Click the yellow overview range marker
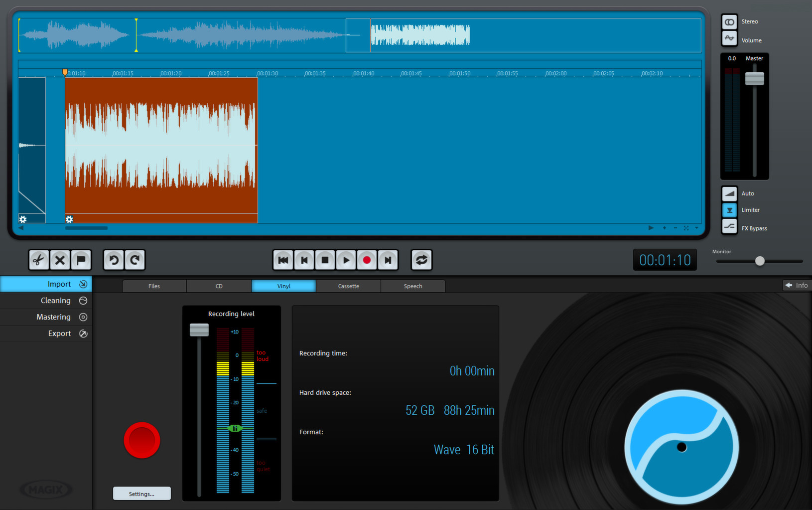The width and height of the screenshot is (812, 510). pyautogui.click(x=136, y=35)
